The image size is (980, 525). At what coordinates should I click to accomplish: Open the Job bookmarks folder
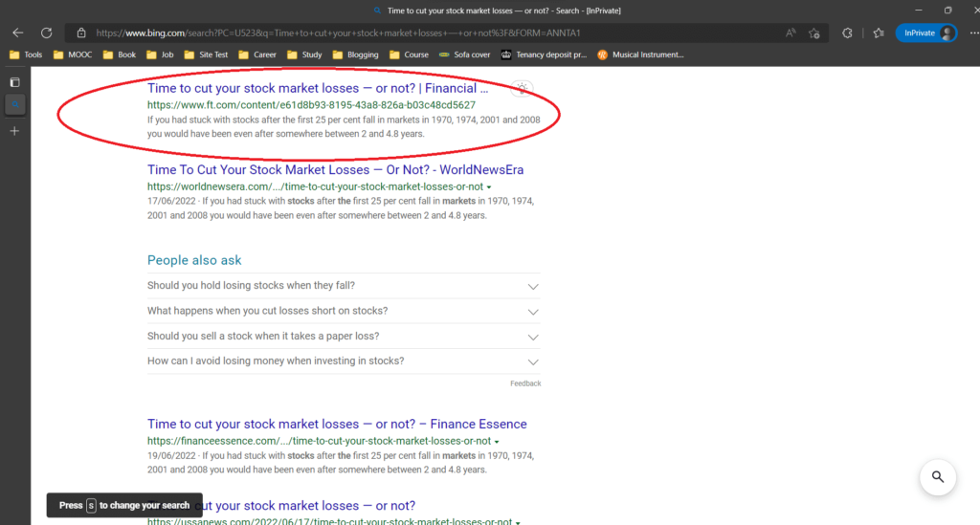[160, 55]
